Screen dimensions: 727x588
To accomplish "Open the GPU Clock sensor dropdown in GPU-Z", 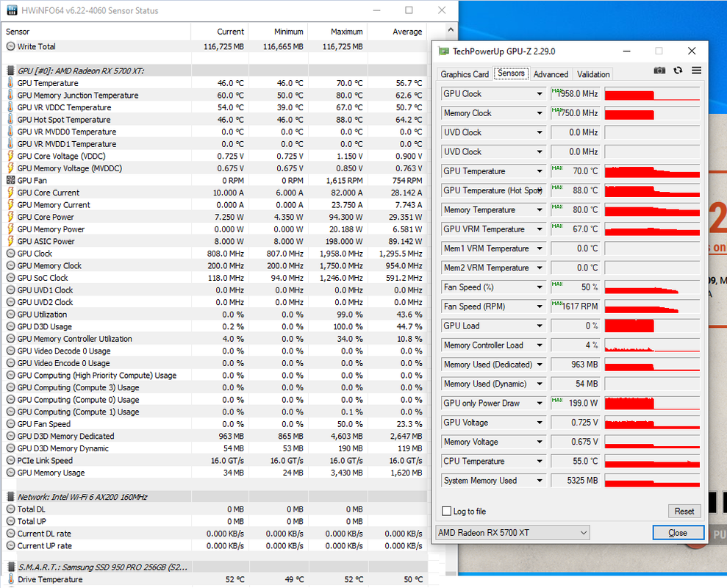I will coord(540,93).
